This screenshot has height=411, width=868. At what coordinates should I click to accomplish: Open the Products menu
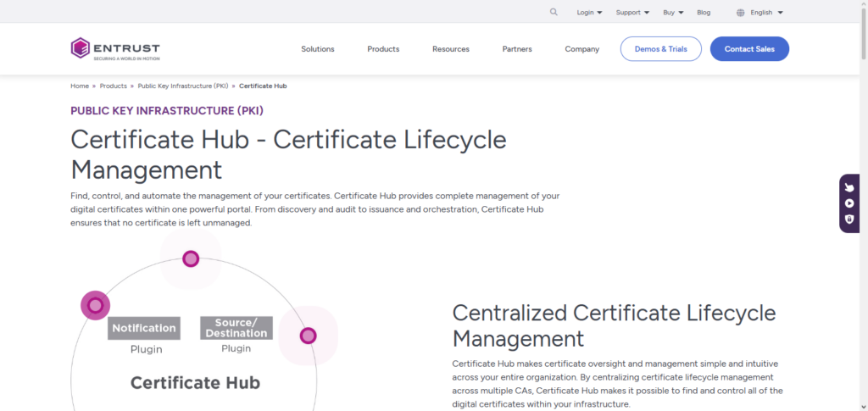pos(383,48)
